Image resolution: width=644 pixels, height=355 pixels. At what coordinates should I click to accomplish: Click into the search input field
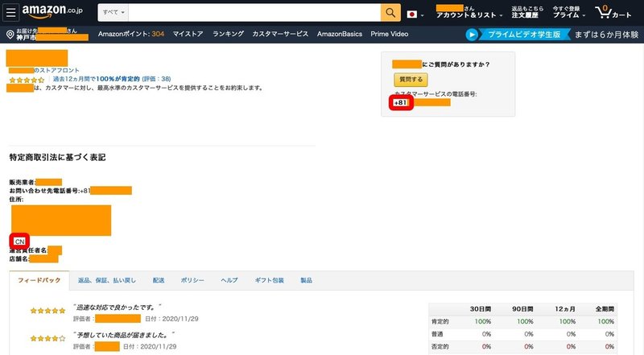point(254,13)
